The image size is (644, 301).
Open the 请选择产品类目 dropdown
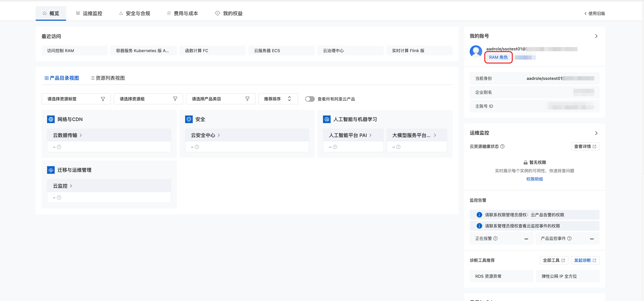coord(220,99)
